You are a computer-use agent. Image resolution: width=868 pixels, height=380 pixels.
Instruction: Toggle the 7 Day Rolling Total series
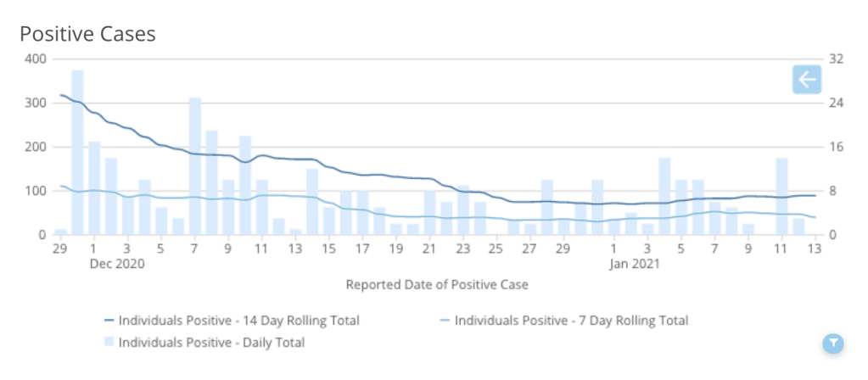tap(572, 321)
